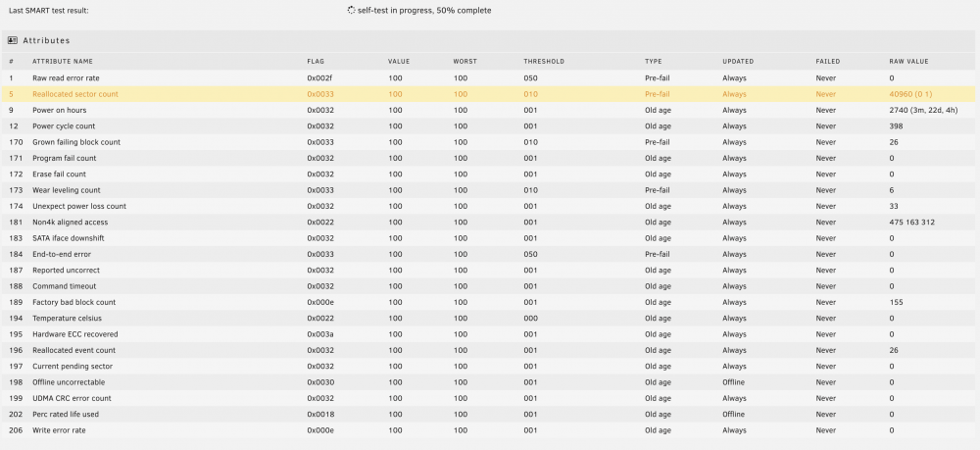Click threshold 000 in Temperature celsius row
This screenshot has width=980, height=450.
click(x=530, y=318)
